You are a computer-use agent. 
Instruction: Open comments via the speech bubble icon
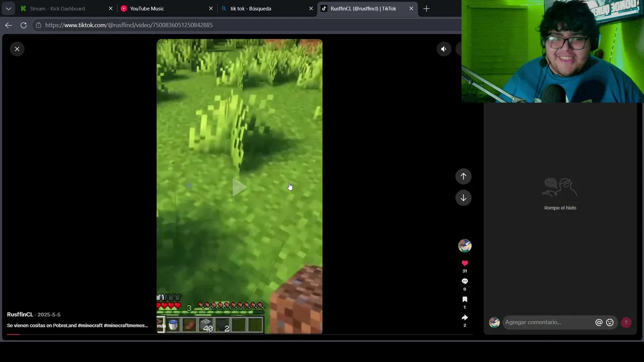pyautogui.click(x=464, y=281)
